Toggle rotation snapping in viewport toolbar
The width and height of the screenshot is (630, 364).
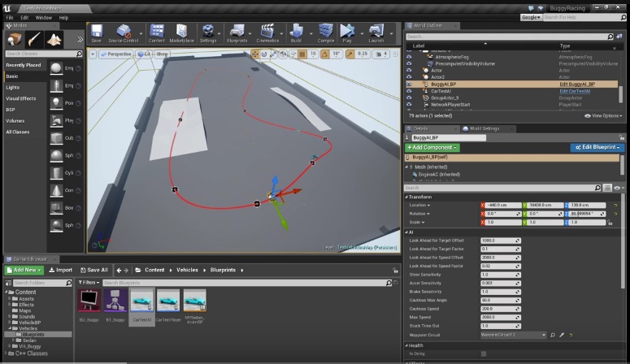point(324,54)
